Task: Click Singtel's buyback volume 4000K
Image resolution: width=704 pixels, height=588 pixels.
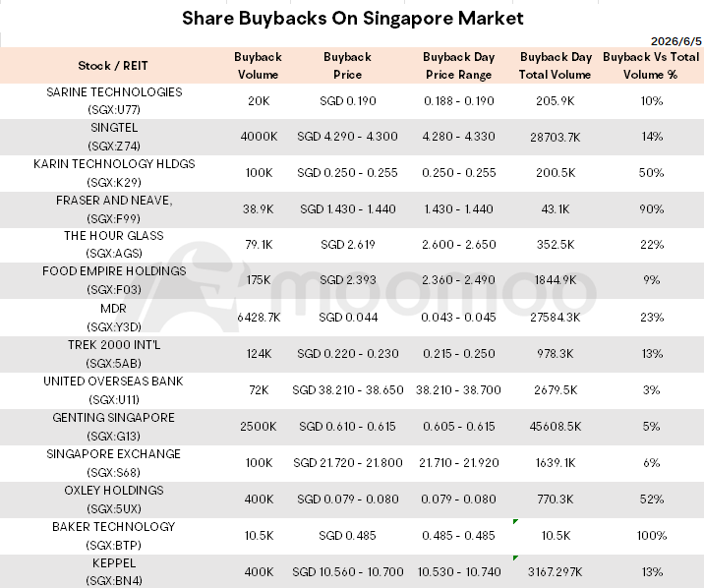Action: [x=259, y=137]
